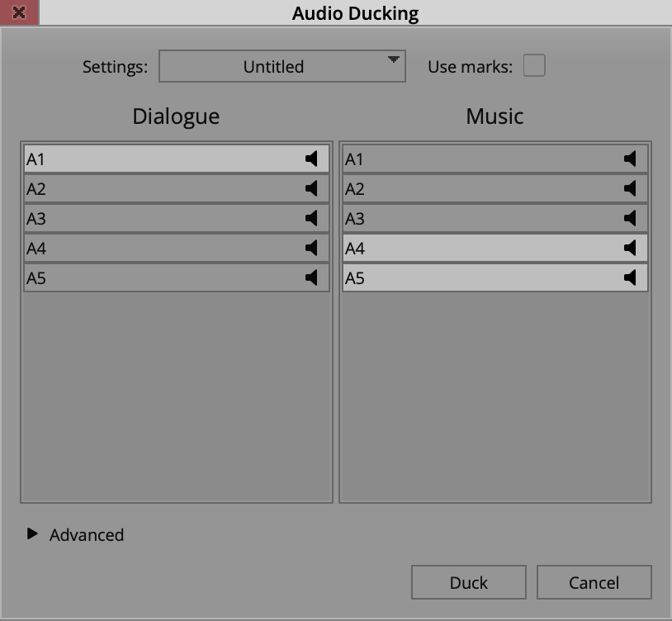Click speaker icon on Music A2 row
Image resolution: width=672 pixels, height=621 pixels.
[630, 188]
